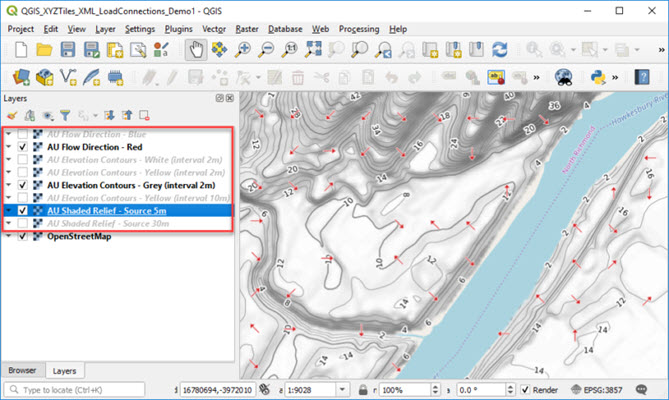Uncheck AU Flow Direction - Red layer

tap(23, 147)
